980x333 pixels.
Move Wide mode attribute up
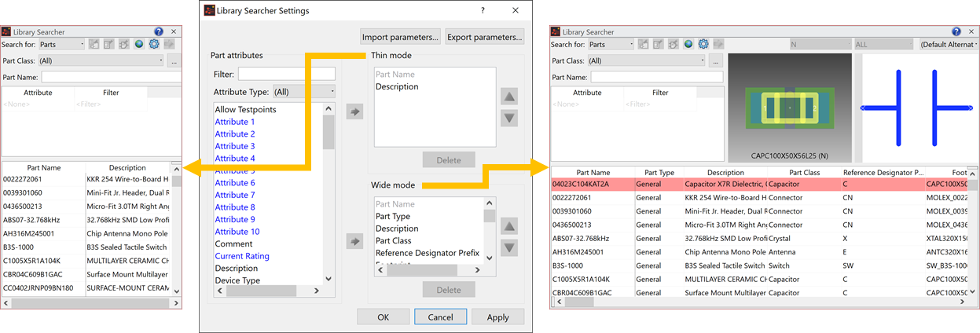click(509, 226)
